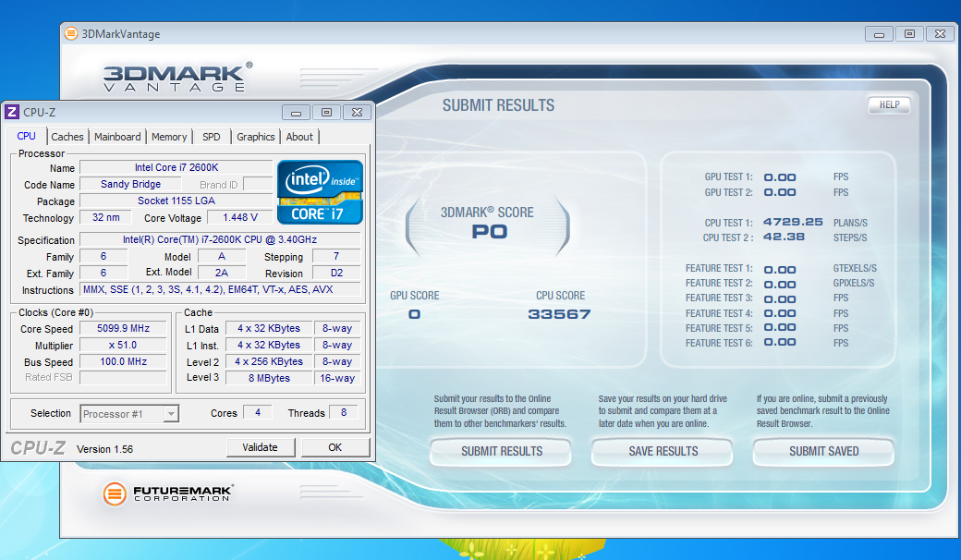The width and height of the screenshot is (961, 560).
Task: Click the 3DMARK SCORE value P0
Action: tap(489, 232)
